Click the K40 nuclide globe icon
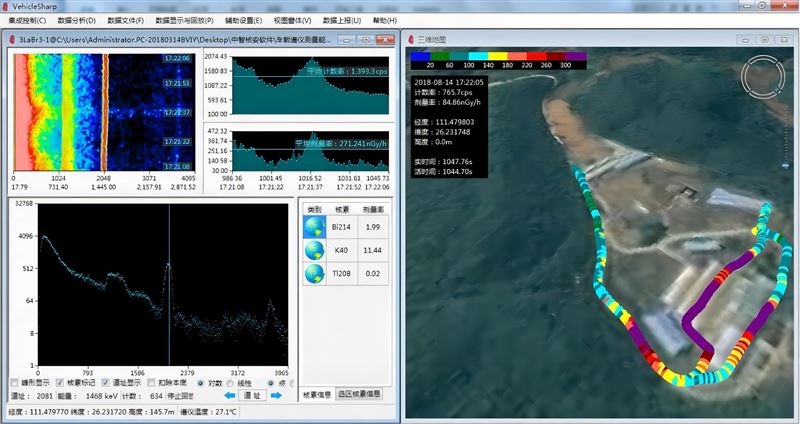The height and width of the screenshot is (424, 800). (x=315, y=250)
